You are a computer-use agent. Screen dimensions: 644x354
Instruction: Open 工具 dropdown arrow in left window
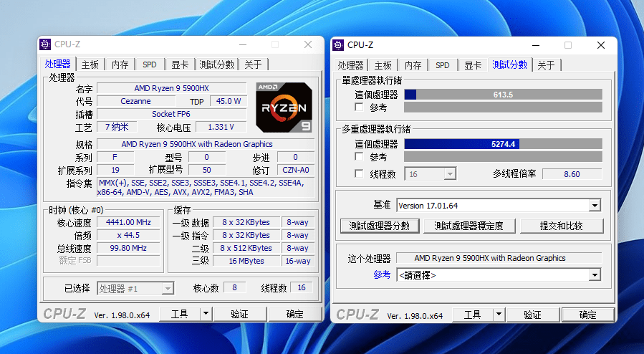pos(206,314)
